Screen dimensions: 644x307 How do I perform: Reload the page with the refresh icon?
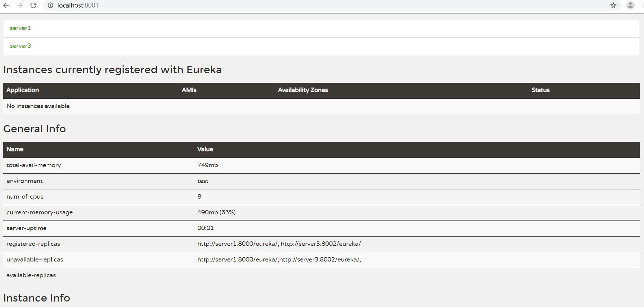34,5
